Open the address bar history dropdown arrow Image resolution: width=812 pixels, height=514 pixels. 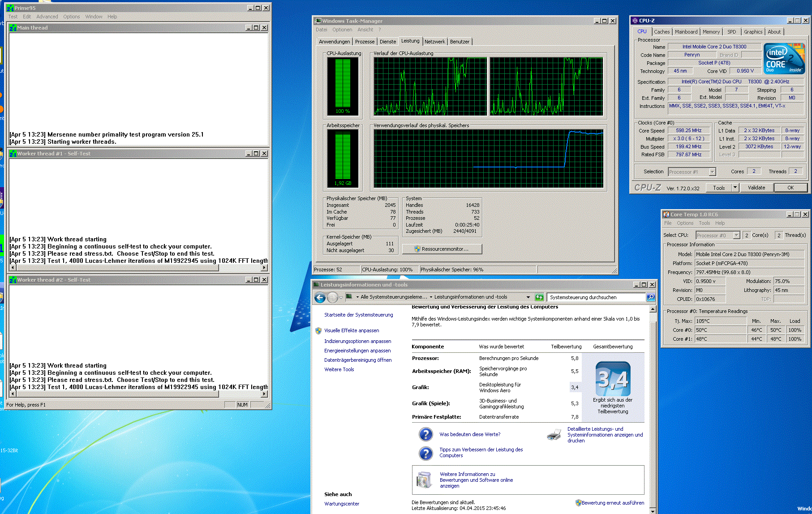(528, 297)
